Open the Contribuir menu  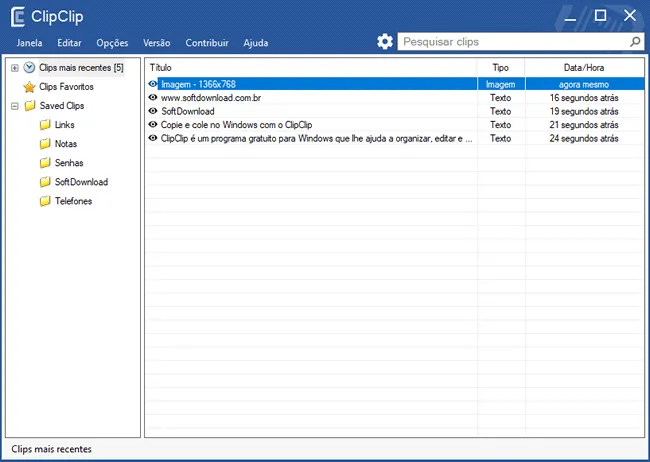click(207, 43)
